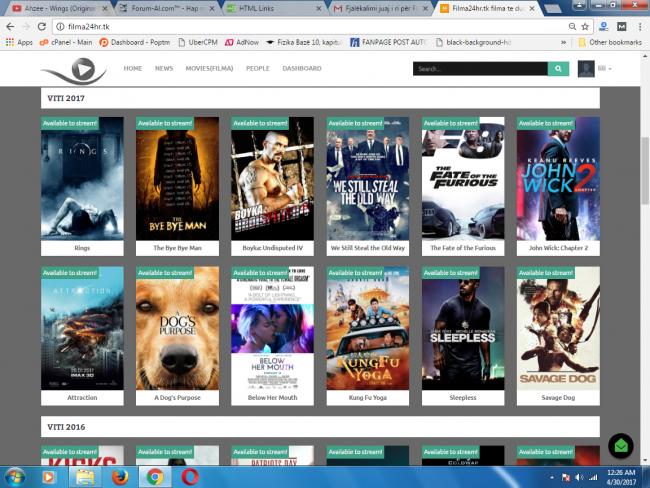Click the browser back arrow
Viewport: 650px width, 488px height.
point(10,27)
